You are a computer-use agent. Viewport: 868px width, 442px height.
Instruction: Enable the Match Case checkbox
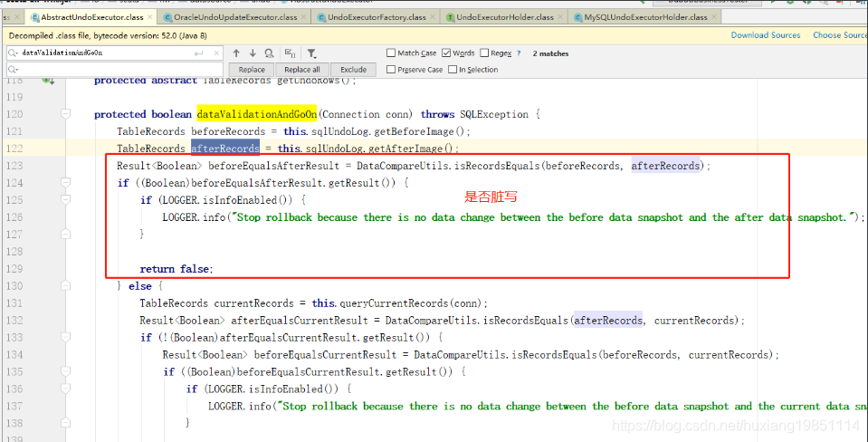click(x=391, y=53)
